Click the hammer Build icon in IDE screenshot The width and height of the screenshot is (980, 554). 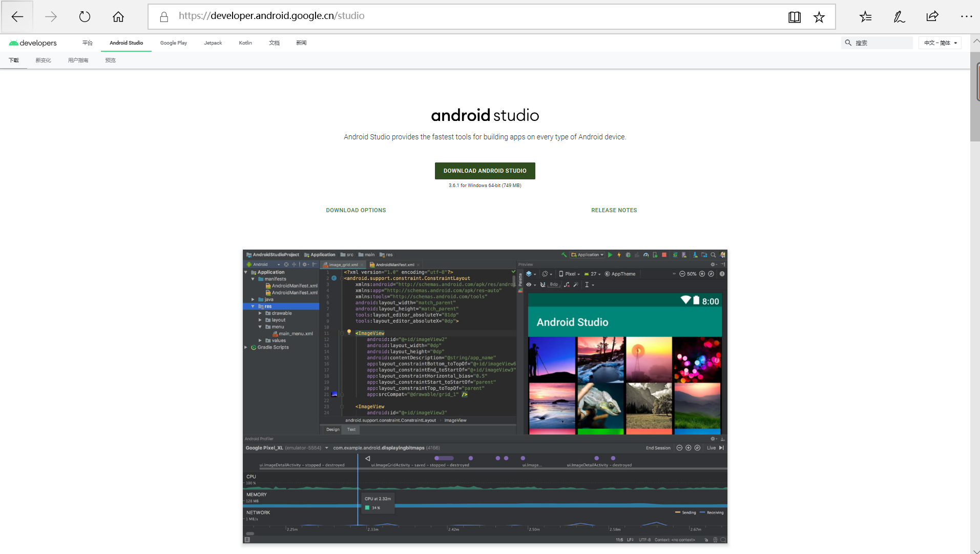[x=564, y=255]
